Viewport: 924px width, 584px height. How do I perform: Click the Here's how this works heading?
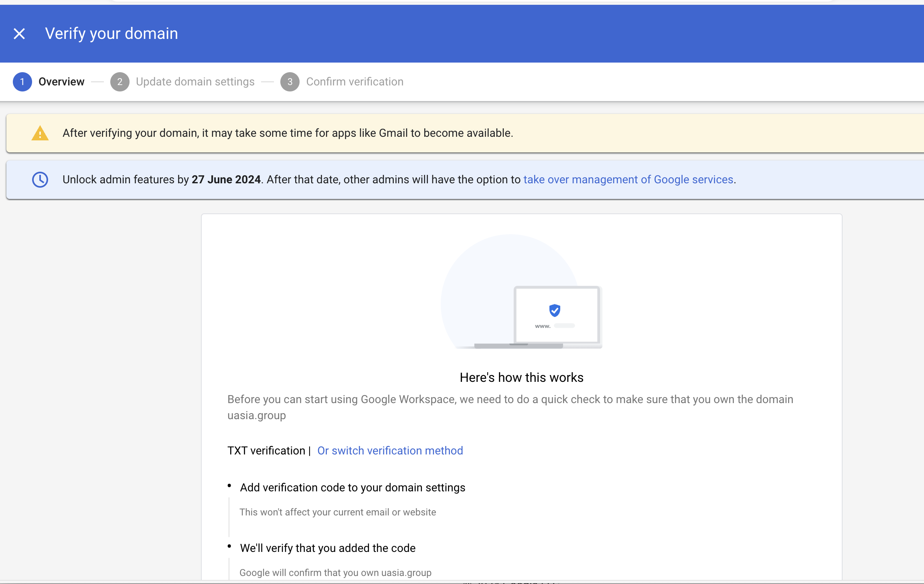521,377
